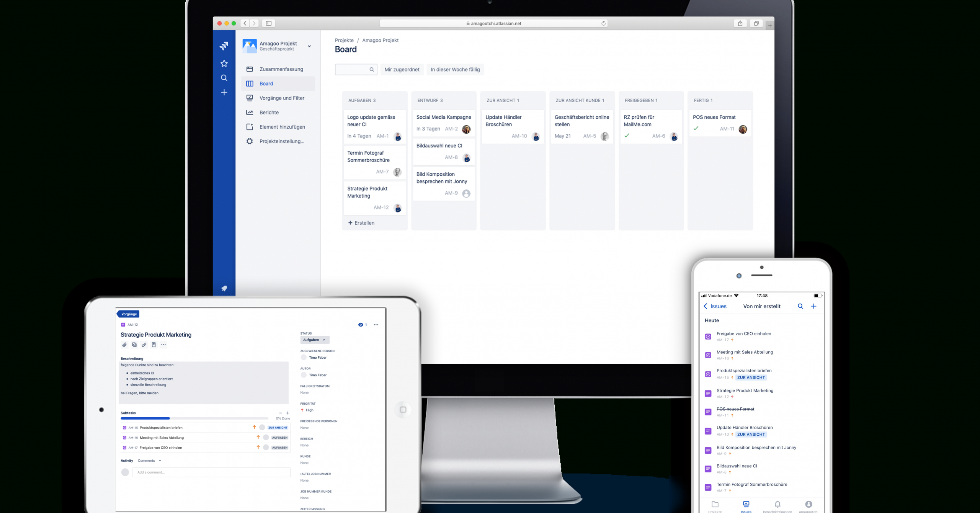Click assignee avatar on AM-12 card

point(398,208)
